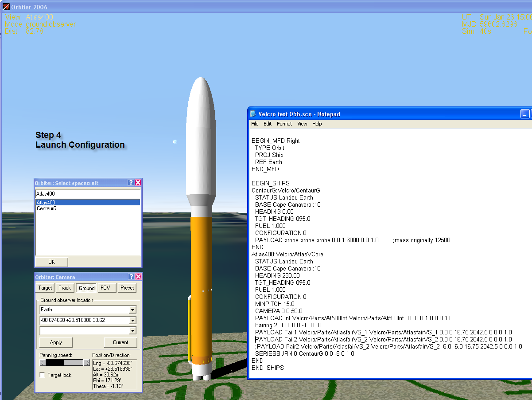The width and height of the screenshot is (532, 400).
Task: Click the Notepad document icon in title bar
Action: pos(253,114)
